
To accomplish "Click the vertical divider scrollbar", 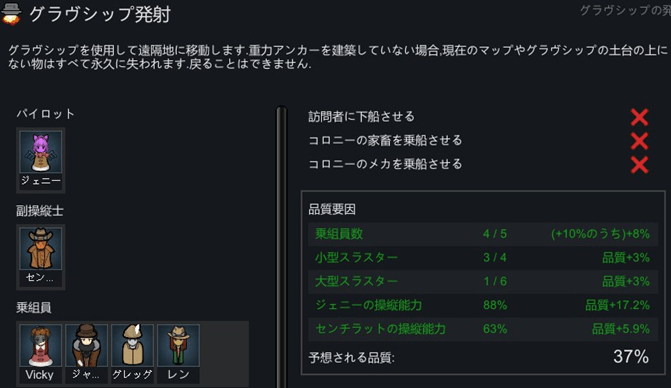I will 281,247.
